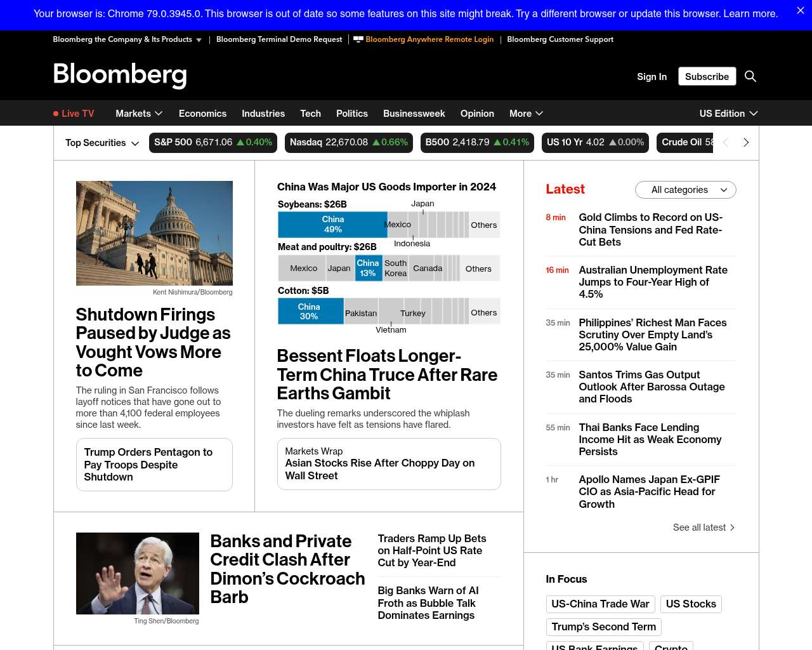Open Thai Banks Face Lending story

(650, 439)
